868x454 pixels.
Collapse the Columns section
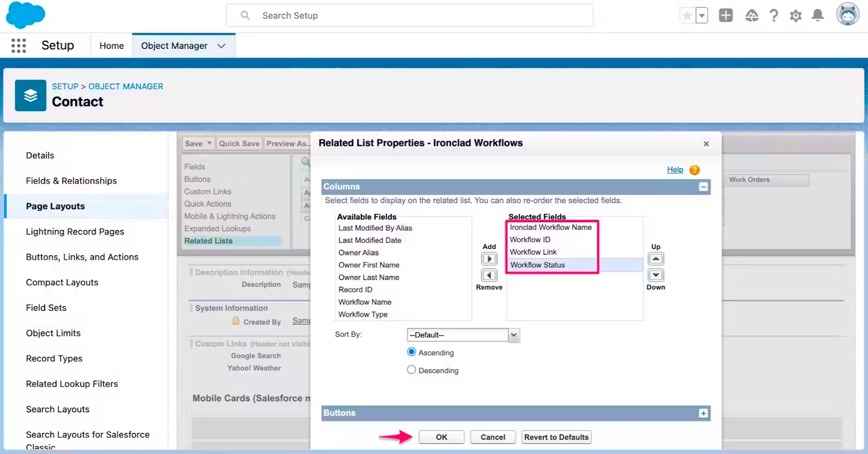pos(704,187)
